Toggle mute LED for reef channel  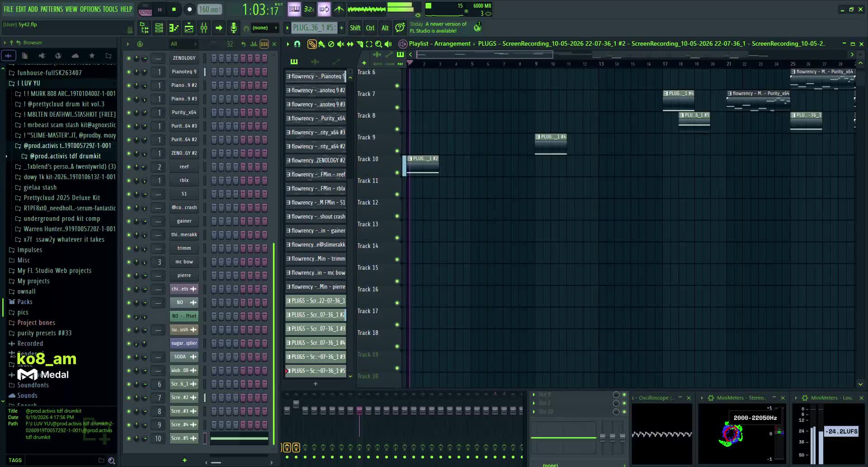click(129, 167)
